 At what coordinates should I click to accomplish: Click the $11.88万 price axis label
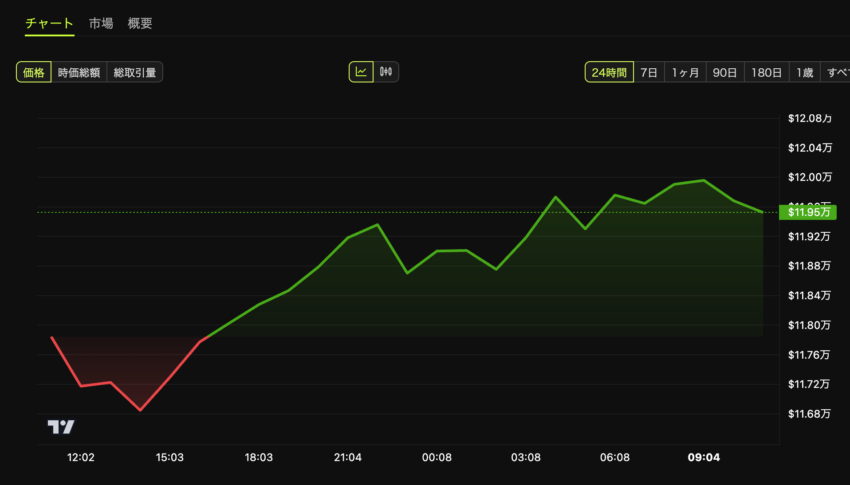coord(809,266)
